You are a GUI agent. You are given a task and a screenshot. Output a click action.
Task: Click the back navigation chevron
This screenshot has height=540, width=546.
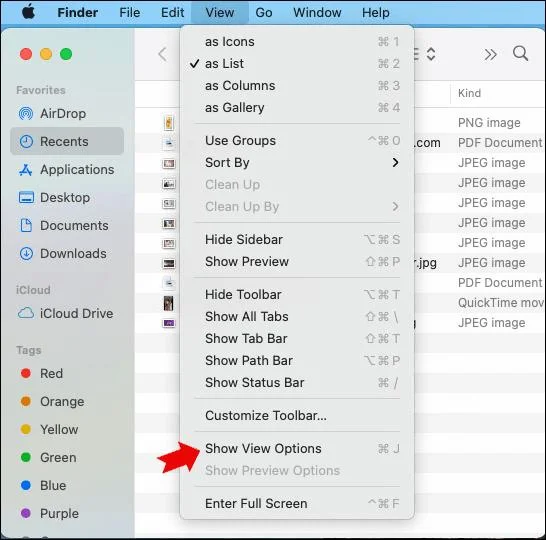pos(163,54)
